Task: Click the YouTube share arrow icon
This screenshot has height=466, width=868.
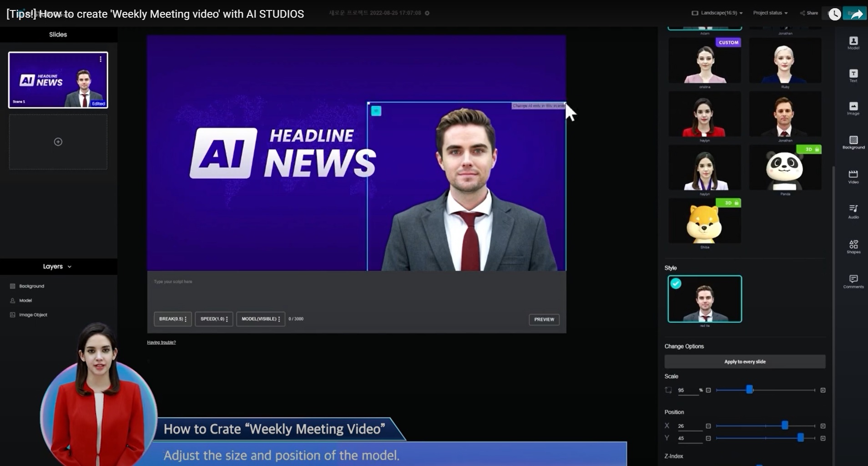Action: [x=857, y=14]
